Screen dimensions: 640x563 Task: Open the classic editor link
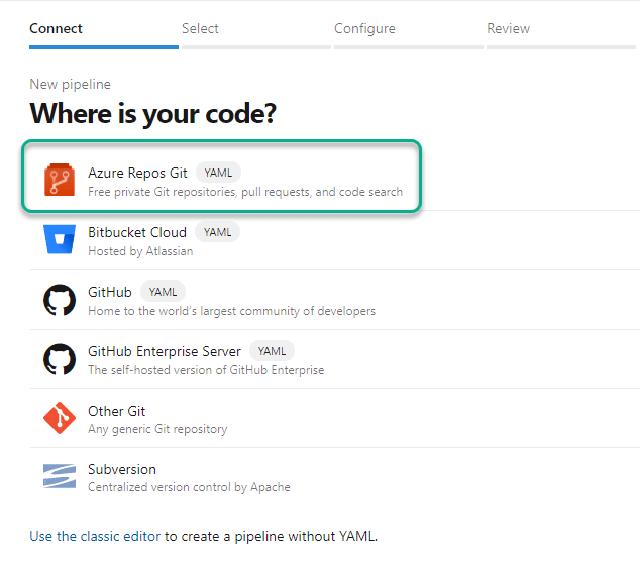(95, 536)
